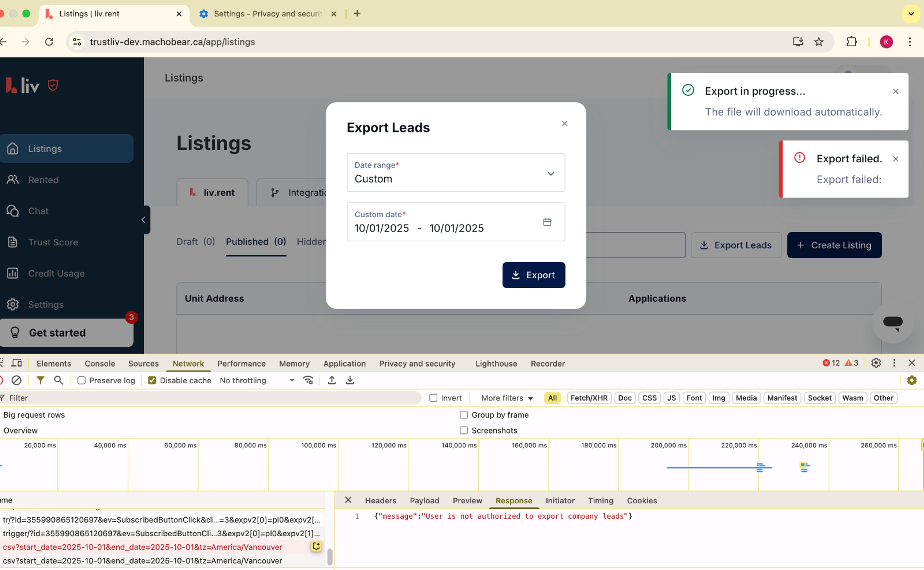Dismiss the Export failed notification

tap(895, 159)
